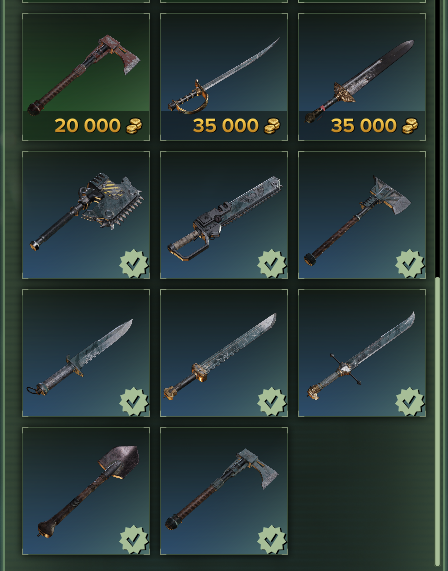The height and width of the screenshot is (571, 448).
Task: Click the owned checkmark on the crossguard longsword
Action: point(410,402)
